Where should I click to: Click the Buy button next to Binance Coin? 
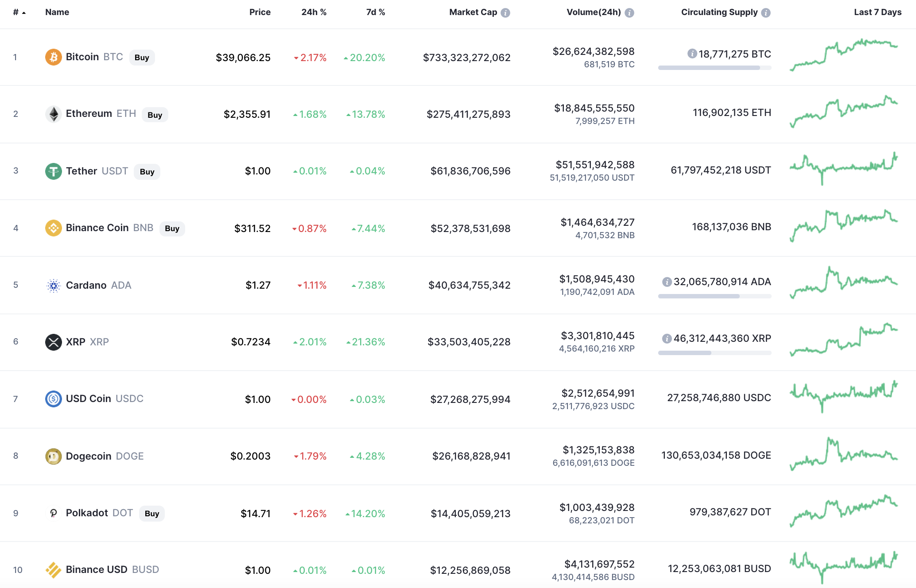coord(172,228)
